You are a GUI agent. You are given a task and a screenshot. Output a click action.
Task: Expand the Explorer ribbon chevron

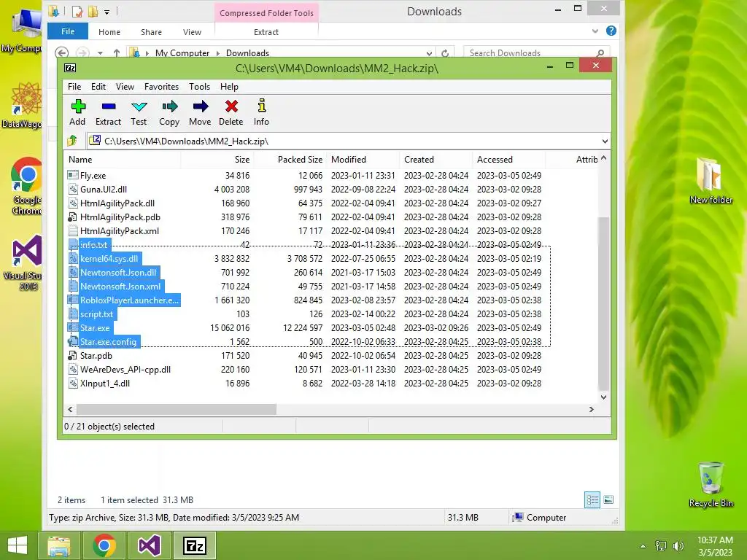pos(595,31)
